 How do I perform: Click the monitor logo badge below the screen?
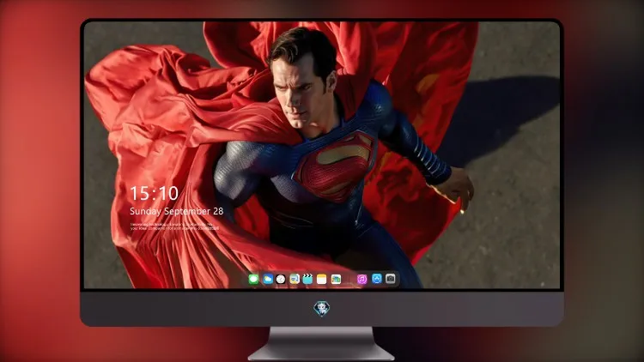coord(322,309)
